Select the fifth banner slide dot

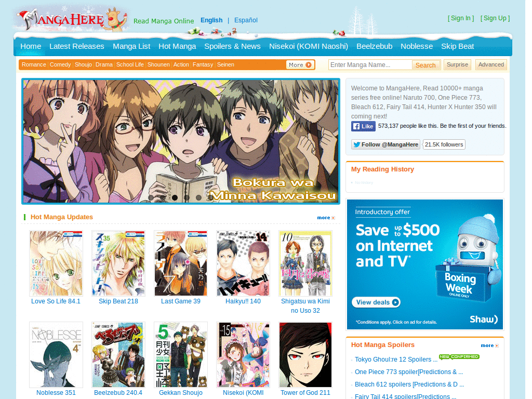click(x=198, y=197)
